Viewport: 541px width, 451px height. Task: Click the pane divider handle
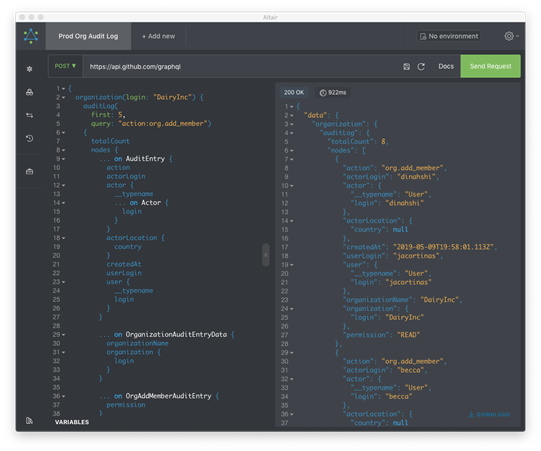click(266, 255)
